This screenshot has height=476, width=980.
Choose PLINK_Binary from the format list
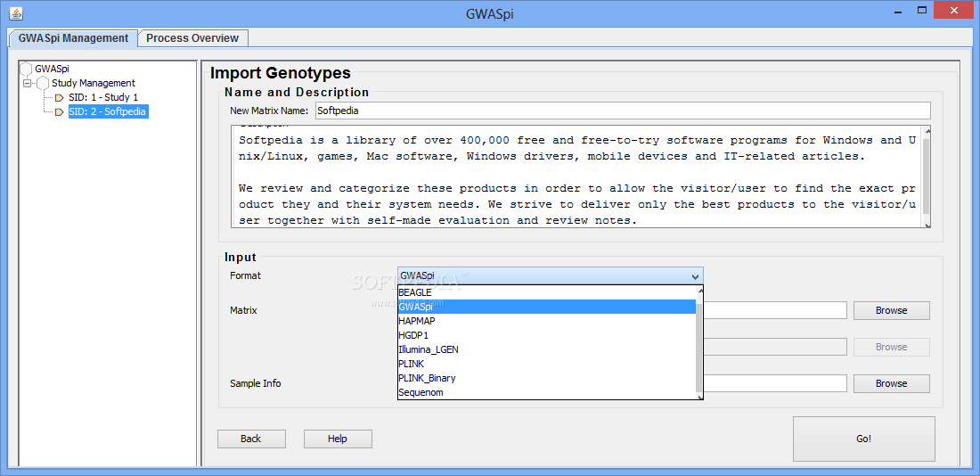[547, 379]
